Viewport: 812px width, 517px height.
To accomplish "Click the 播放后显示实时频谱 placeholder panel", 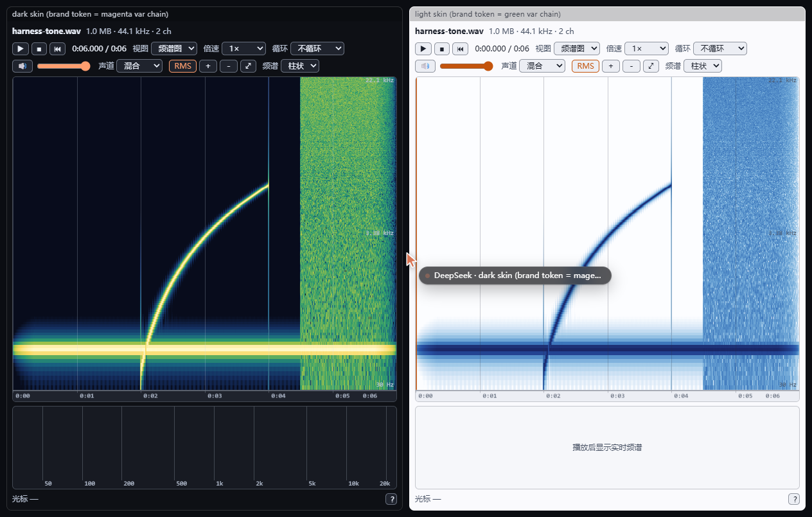I will point(607,447).
